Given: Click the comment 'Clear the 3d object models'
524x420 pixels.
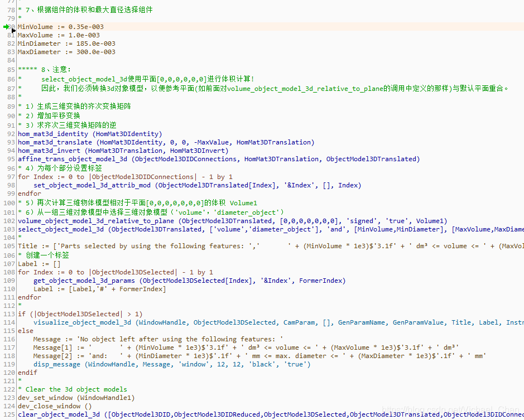Looking at the screenshot, I should (73, 389).
